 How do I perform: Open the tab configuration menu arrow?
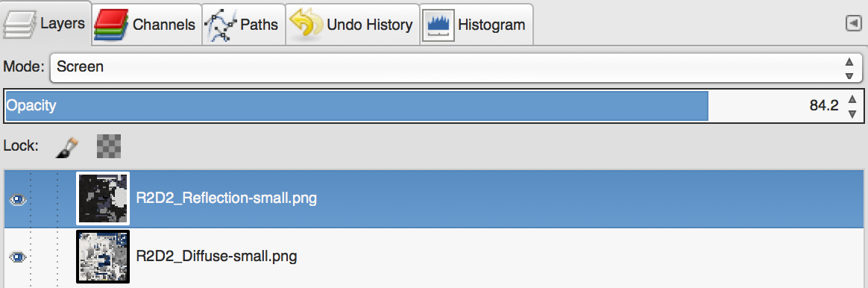(x=853, y=23)
